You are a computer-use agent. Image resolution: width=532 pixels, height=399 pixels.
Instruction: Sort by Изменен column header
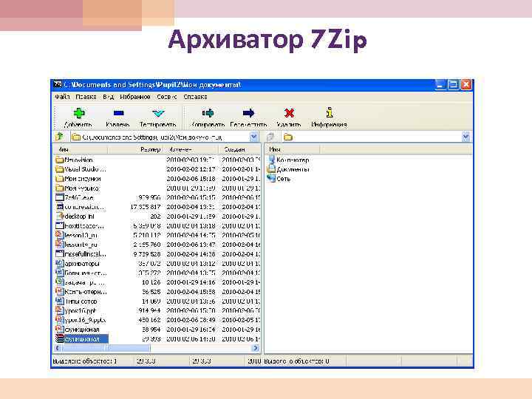(x=191, y=149)
